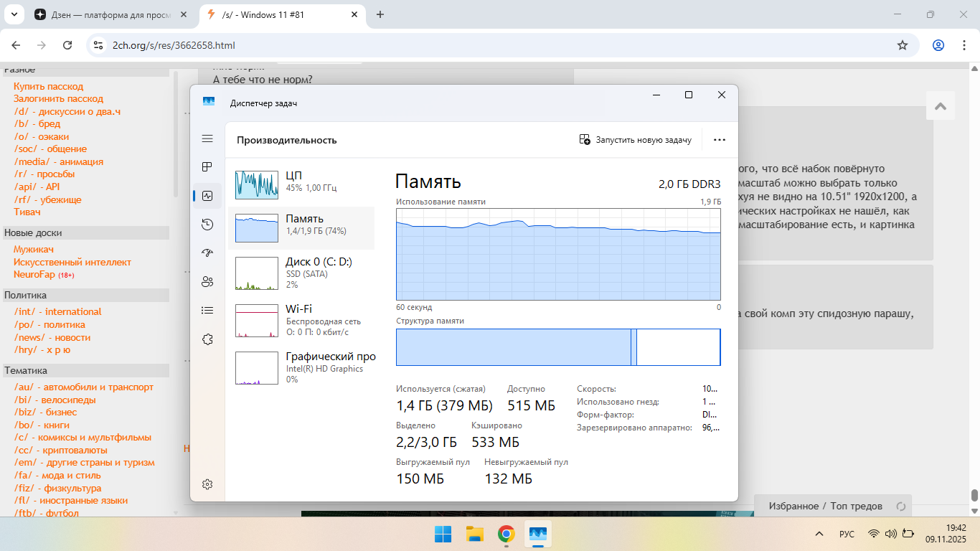Open /news/ - новости board link

tap(52, 337)
